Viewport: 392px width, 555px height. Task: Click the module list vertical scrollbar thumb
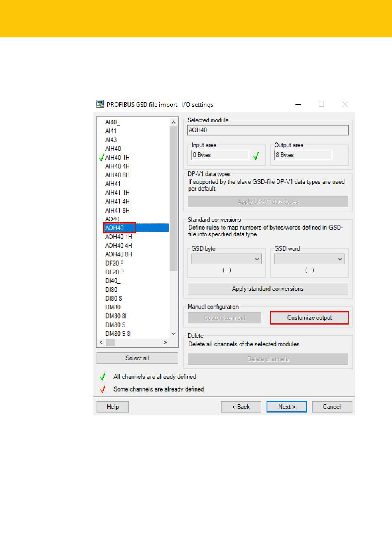[x=173, y=199]
